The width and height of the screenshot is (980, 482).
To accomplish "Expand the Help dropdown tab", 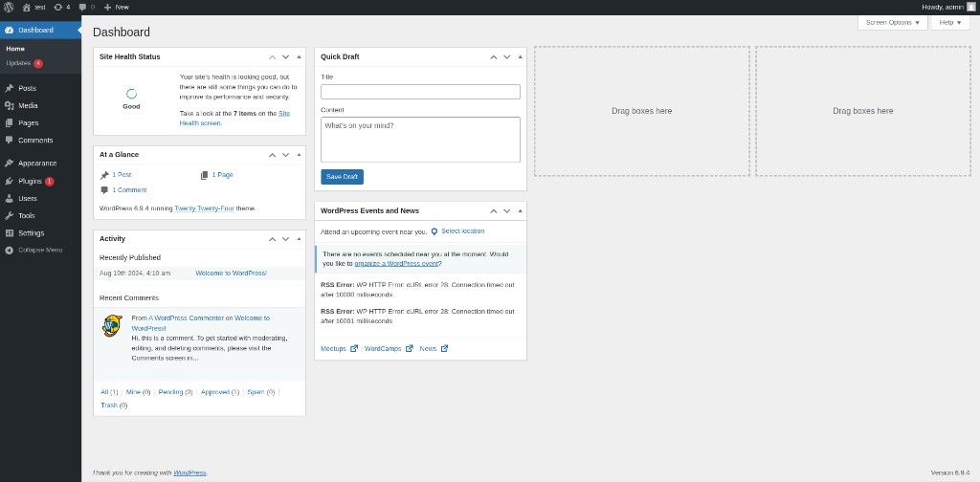I will (x=950, y=23).
